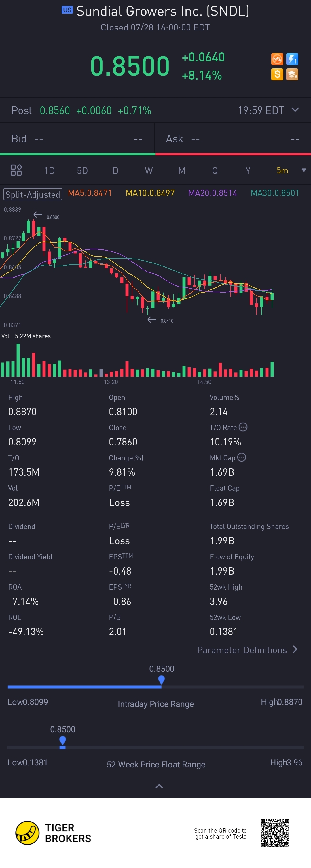Collapse the details panel with up chevron
This screenshot has width=311, height=868.
[x=159, y=786]
